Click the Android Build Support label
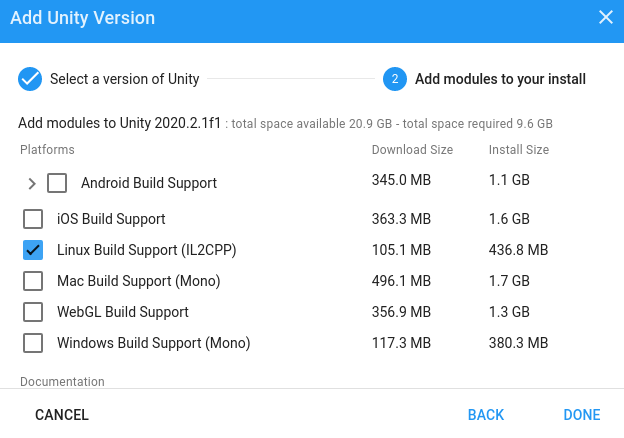The image size is (624, 438). (149, 183)
